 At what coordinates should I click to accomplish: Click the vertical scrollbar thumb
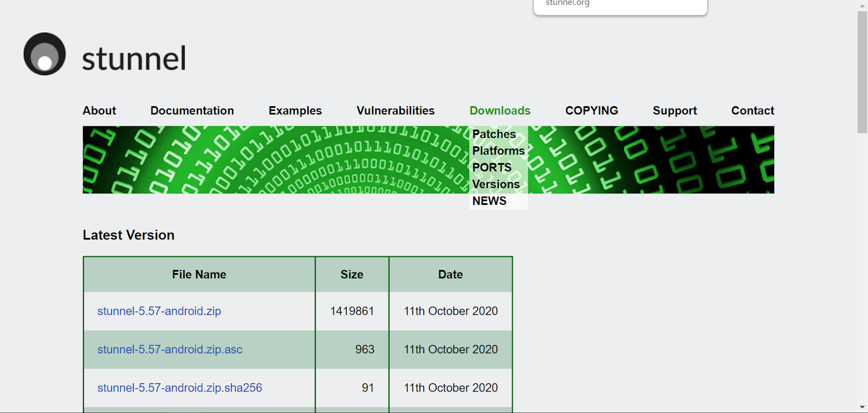[x=862, y=72]
